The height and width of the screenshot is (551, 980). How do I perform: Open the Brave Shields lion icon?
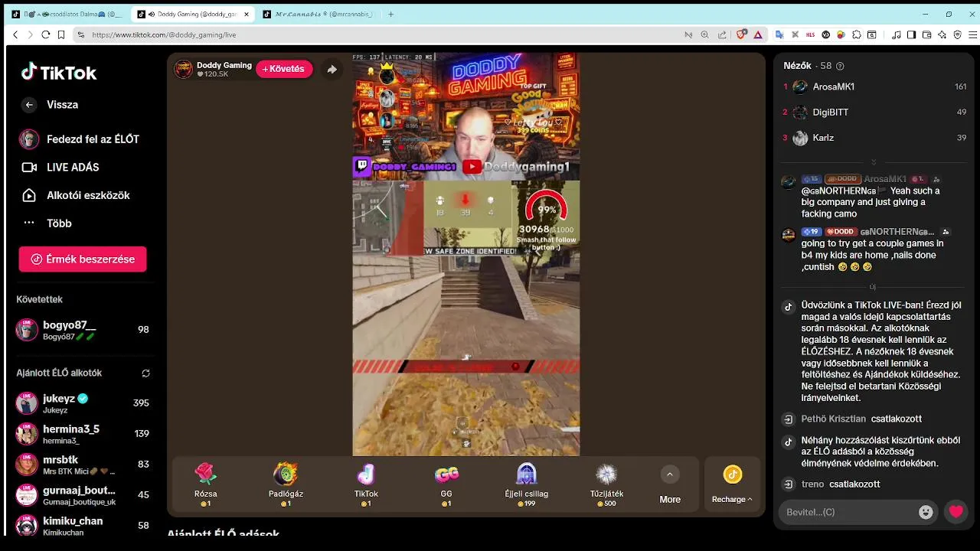pos(741,34)
